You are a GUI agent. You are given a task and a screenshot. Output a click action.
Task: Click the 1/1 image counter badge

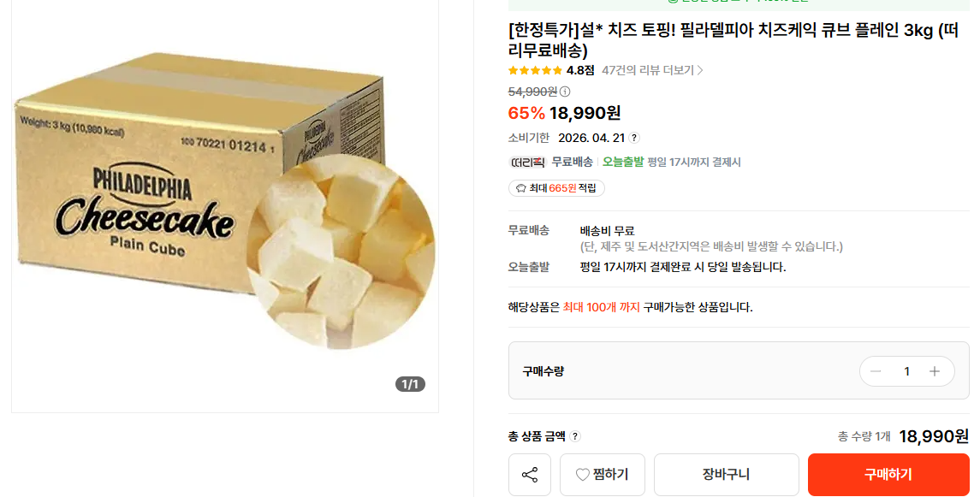[x=411, y=384]
